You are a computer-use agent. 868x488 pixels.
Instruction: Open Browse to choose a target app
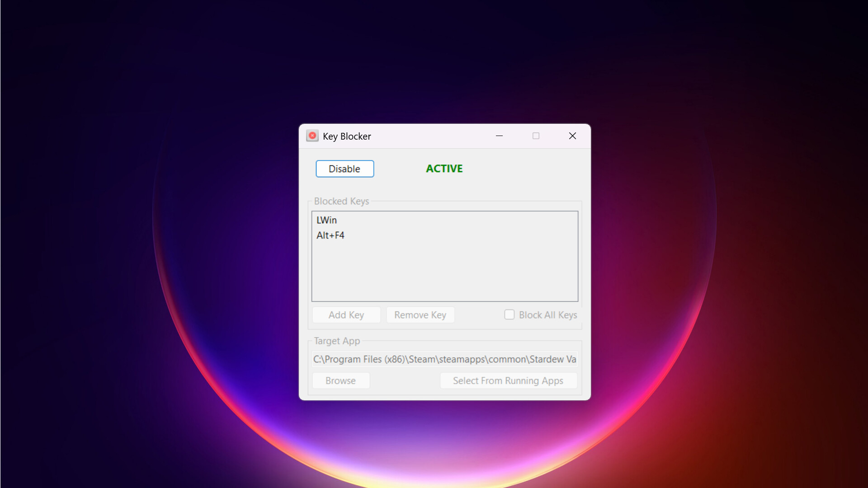coord(340,380)
